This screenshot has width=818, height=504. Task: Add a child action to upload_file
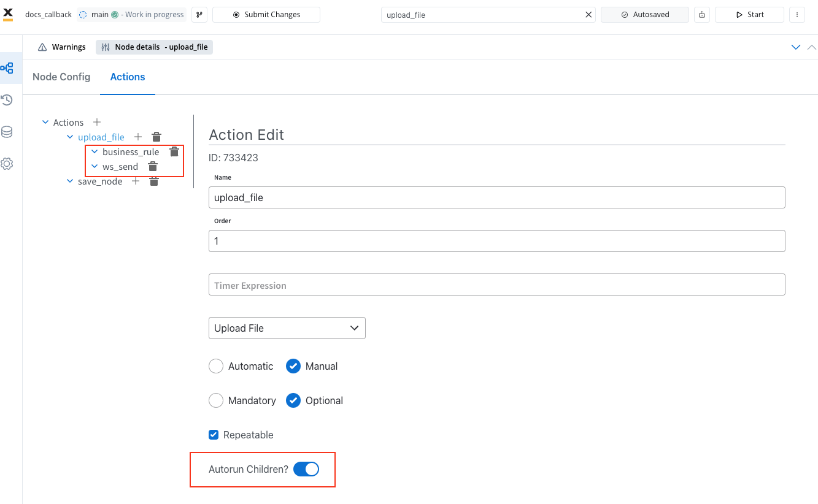tap(138, 137)
